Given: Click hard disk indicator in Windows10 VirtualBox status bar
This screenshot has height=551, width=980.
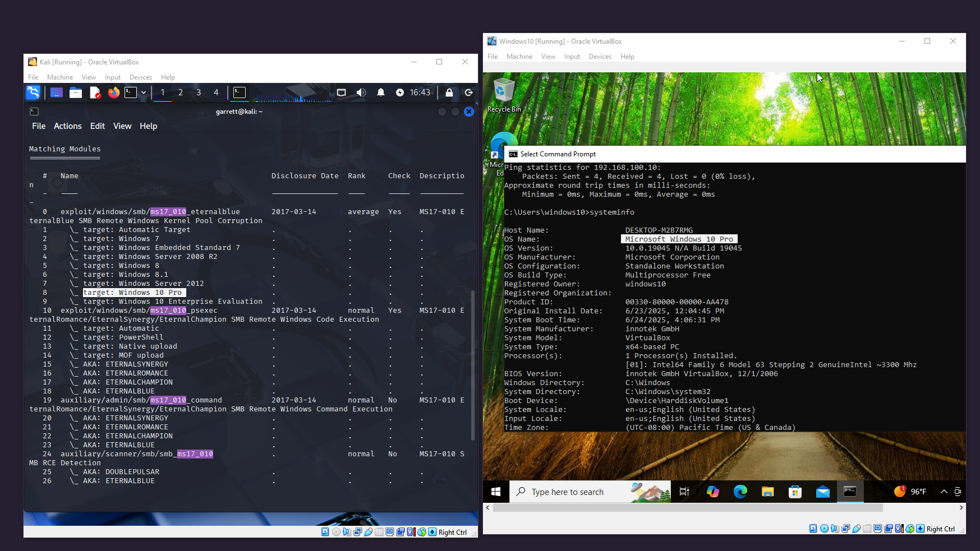Looking at the screenshot, I should pyautogui.click(x=813, y=529).
